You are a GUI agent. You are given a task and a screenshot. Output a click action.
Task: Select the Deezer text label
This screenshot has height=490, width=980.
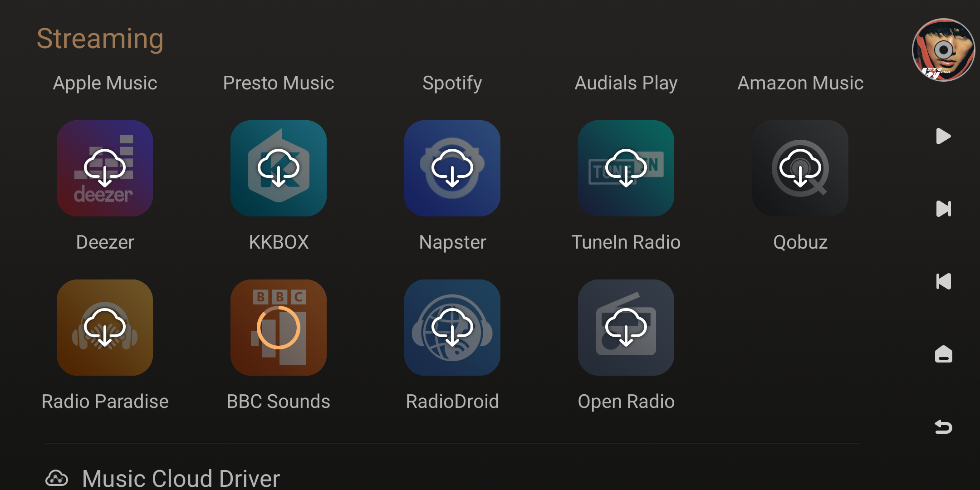tap(105, 242)
